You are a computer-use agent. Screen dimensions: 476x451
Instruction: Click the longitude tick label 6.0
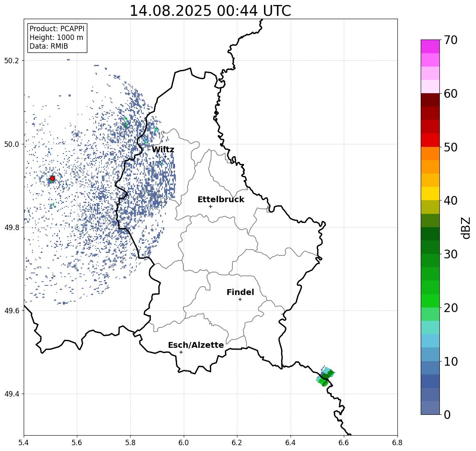coord(184,443)
